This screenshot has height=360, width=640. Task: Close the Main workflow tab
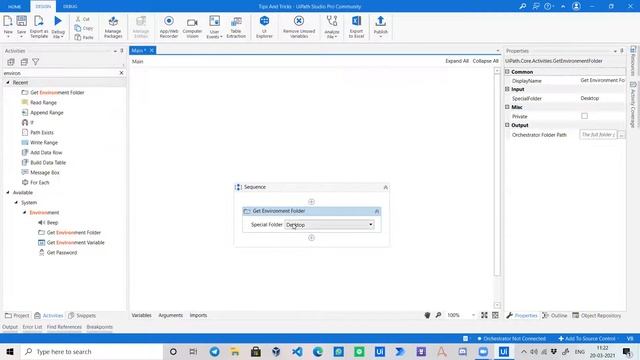click(x=151, y=50)
